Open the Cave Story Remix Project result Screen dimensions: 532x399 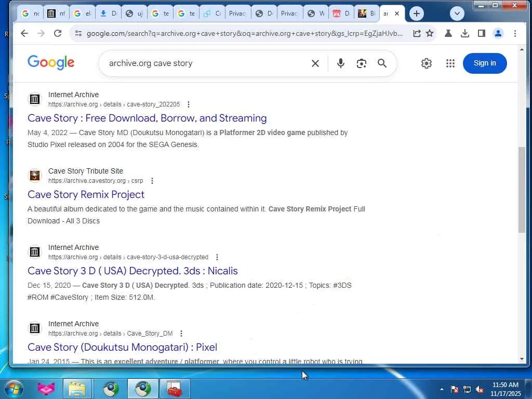pos(86,194)
